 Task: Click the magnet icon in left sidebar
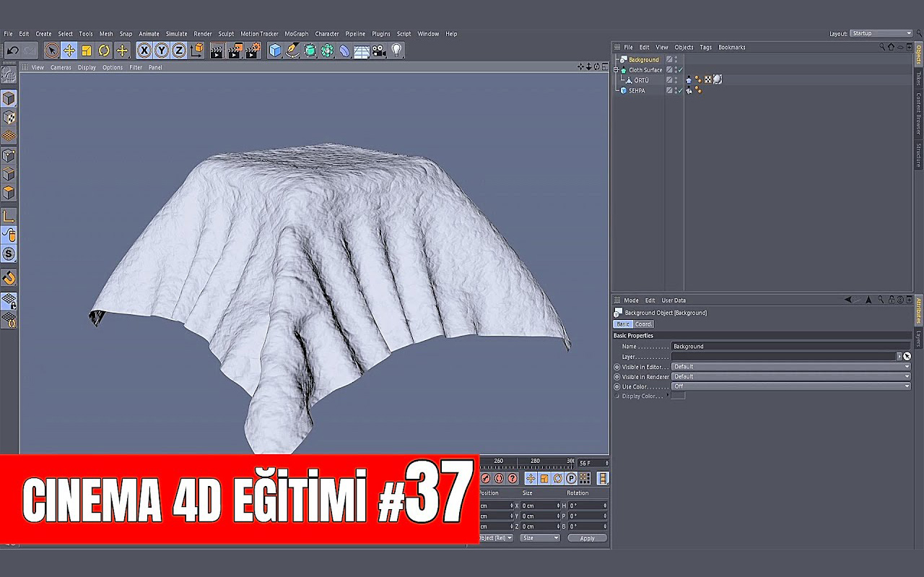coord(9,278)
